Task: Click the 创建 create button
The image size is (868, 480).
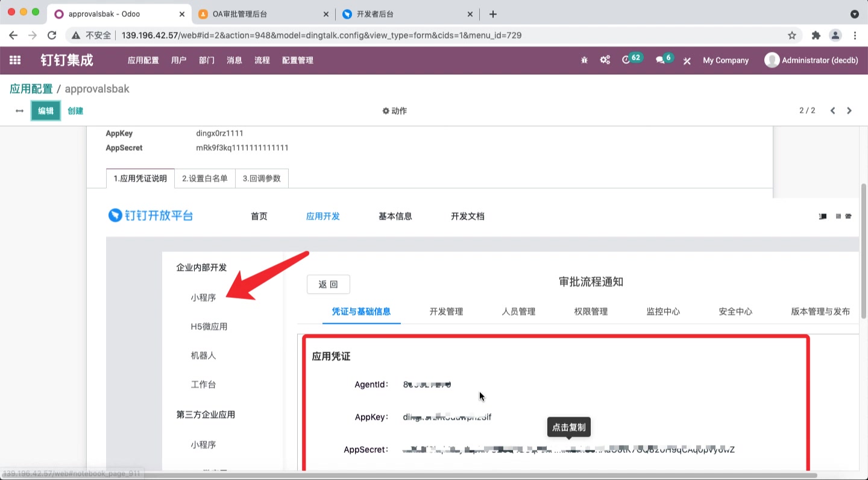Action: tap(75, 111)
